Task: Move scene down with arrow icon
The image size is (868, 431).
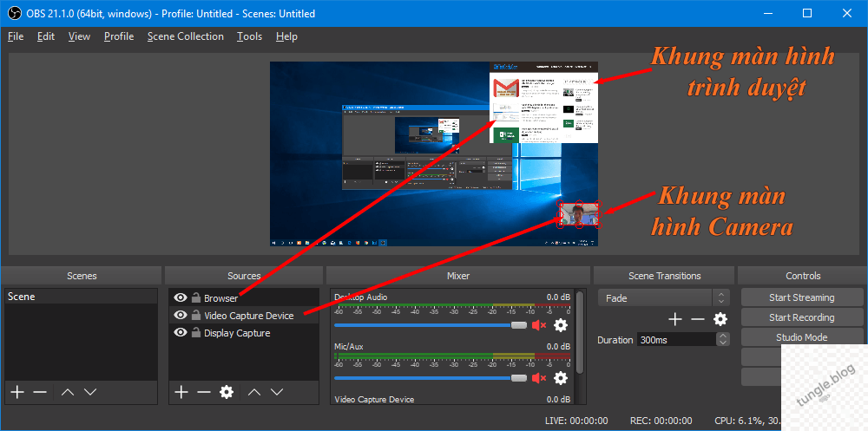Action: coord(90,392)
